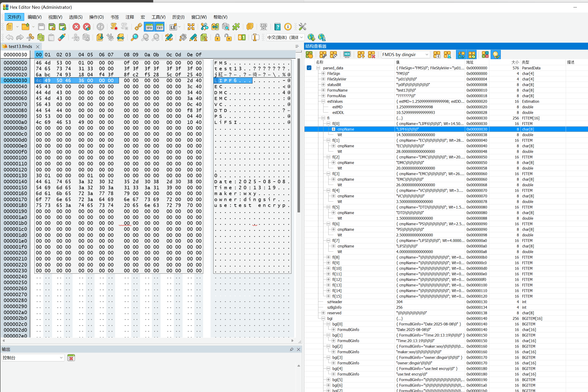This screenshot has height=392, width=588.
Task: Click the clear console button in output panel
Action: click(x=71, y=358)
